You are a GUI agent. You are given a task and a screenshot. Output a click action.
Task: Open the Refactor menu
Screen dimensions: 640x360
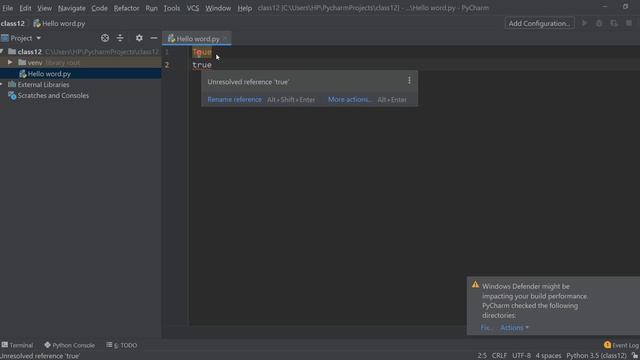pyautogui.click(x=126, y=8)
